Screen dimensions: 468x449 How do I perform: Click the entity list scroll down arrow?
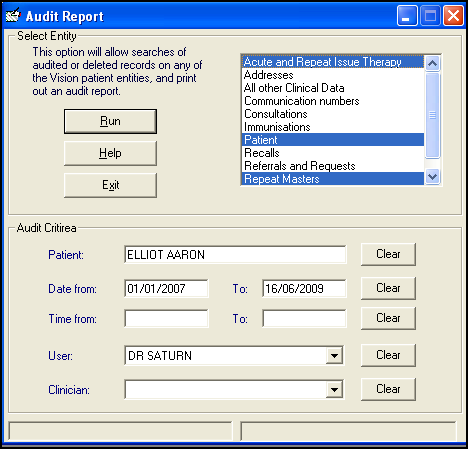coord(433,177)
